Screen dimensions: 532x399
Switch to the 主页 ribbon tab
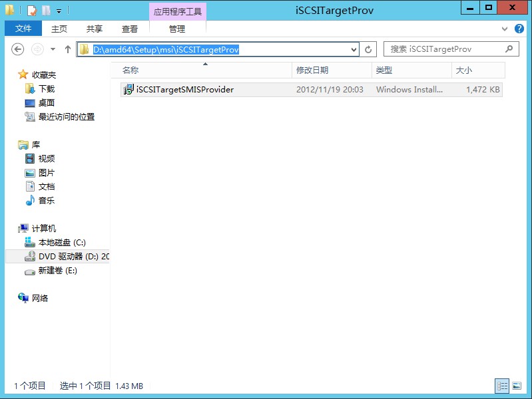(59, 29)
